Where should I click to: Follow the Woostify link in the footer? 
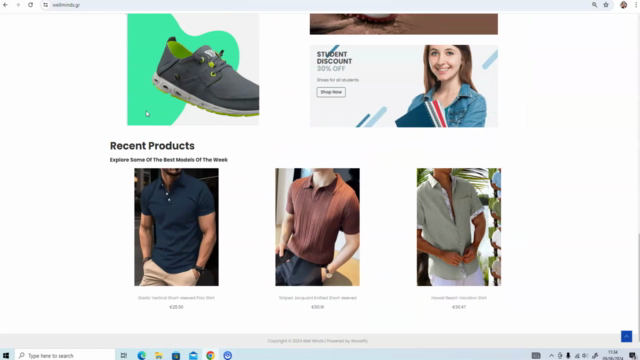click(x=359, y=341)
